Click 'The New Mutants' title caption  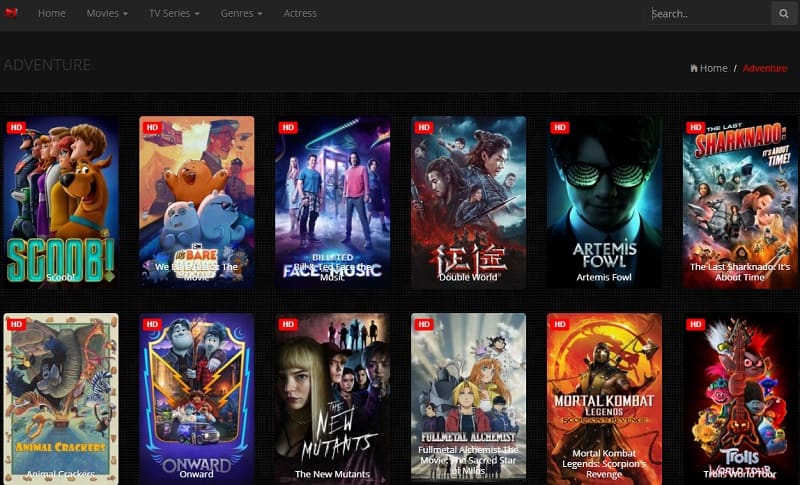[x=332, y=474]
